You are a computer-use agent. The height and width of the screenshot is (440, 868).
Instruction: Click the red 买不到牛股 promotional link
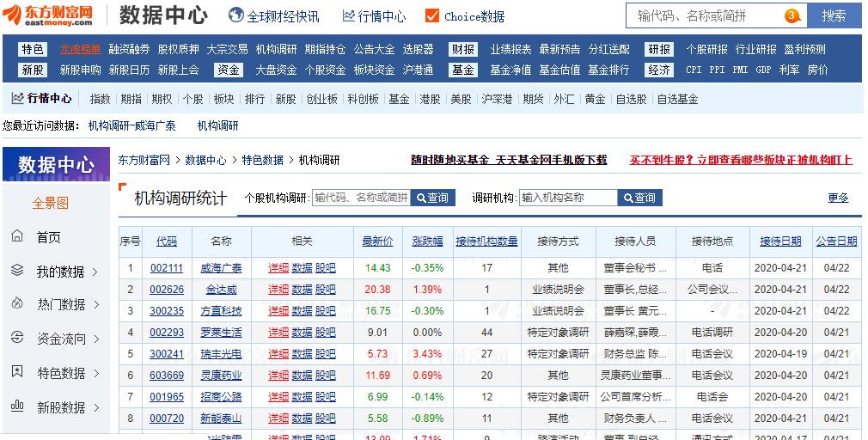coord(741,161)
